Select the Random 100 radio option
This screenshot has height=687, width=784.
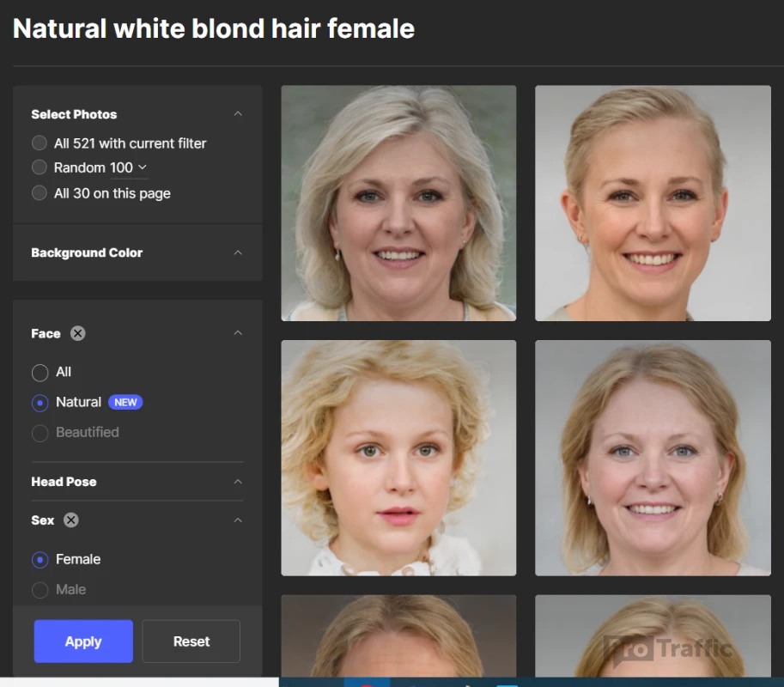[x=39, y=167]
